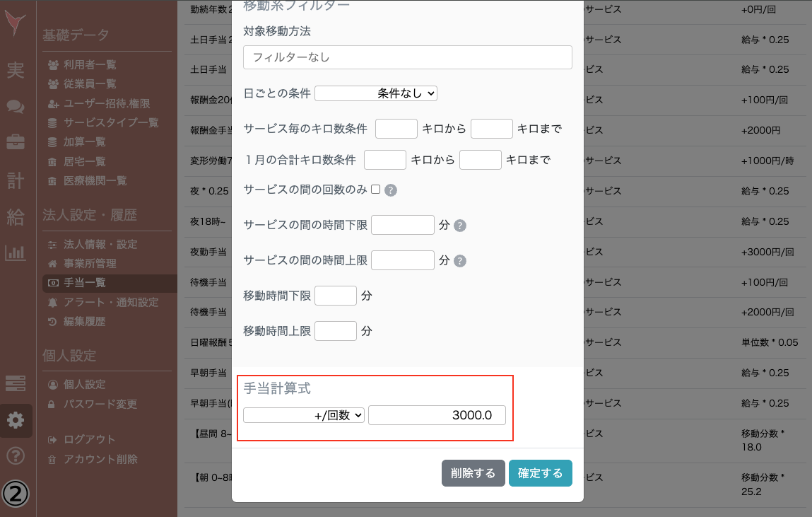Viewport: 812px width, 517px height.
Task: Enable the サービスの間の回数のみ checkbox
Action: pos(376,190)
